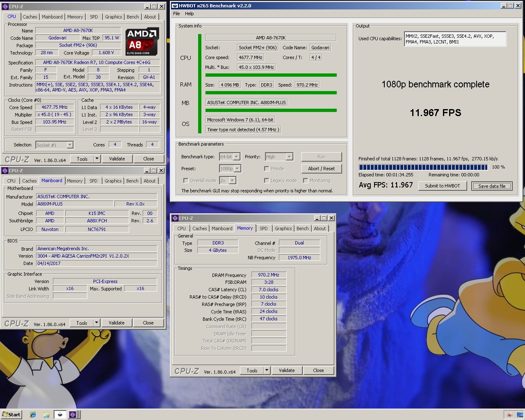Switch to the HWBOT x265 taskbar button

[x=60, y=415]
